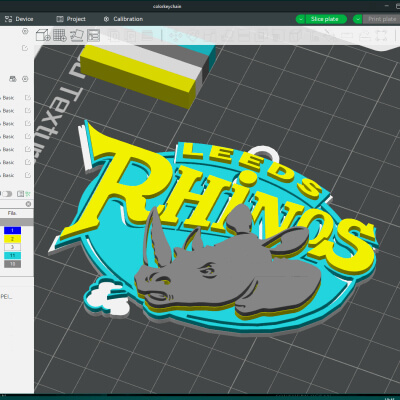Click the Arrange all objects icon

pyautogui.click(x=93, y=35)
